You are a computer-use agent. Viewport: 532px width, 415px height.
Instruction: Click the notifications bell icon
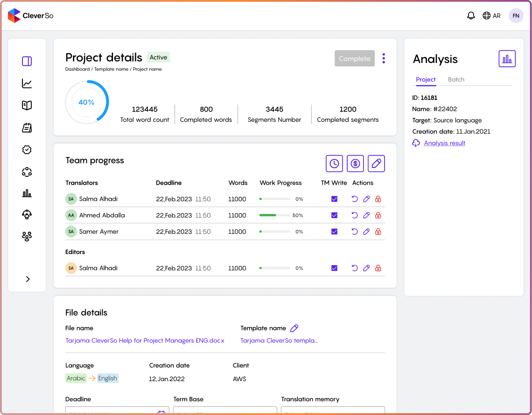pyautogui.click(x=471, y=16)
